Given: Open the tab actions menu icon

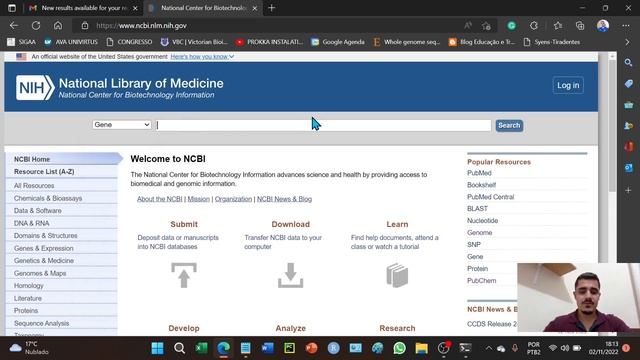Looking at the screenshot, I should tap(12, 8).
